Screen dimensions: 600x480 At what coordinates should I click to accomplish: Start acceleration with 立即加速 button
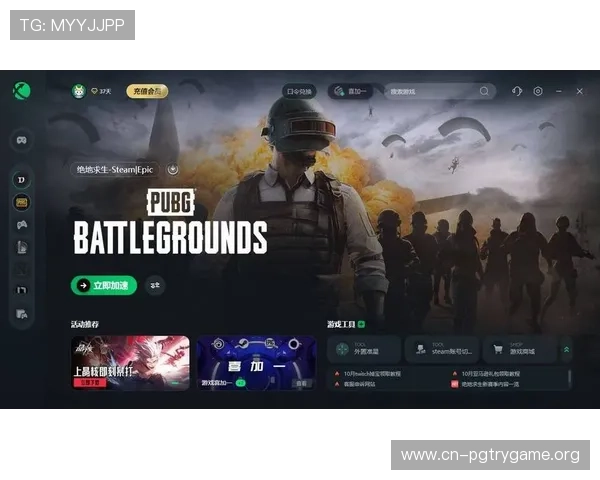tap(104, 285)
